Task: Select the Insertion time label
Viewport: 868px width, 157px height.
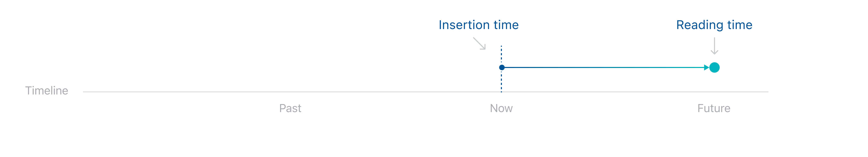Action: [x=479, y=25]
